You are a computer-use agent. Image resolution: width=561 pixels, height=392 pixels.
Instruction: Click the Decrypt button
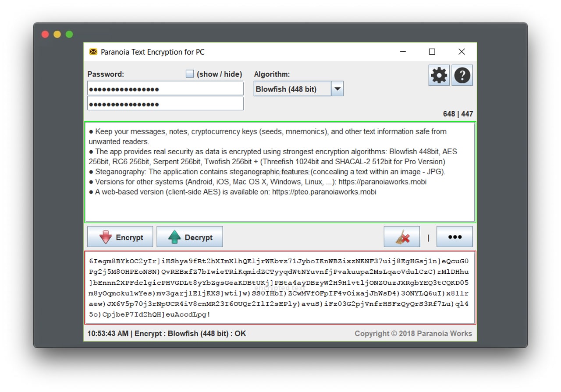190,237
